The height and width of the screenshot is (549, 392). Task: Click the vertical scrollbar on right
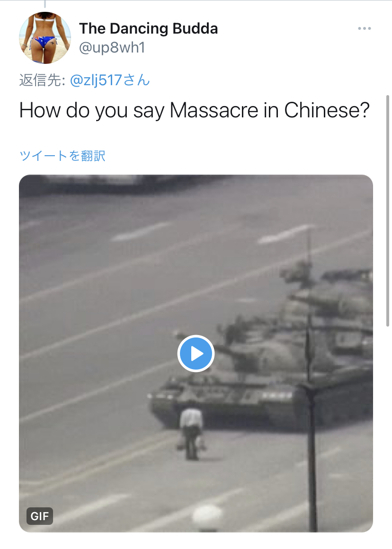click(387, 211)
